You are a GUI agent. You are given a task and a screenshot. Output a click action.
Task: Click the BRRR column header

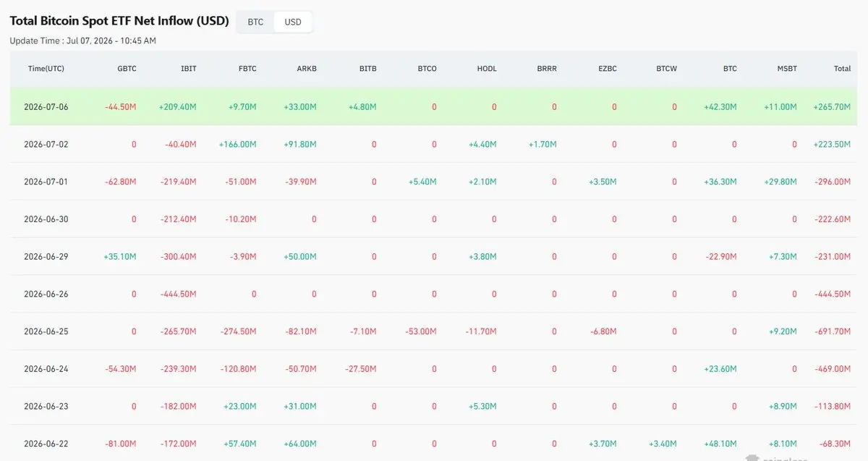[x=547, y=69]
